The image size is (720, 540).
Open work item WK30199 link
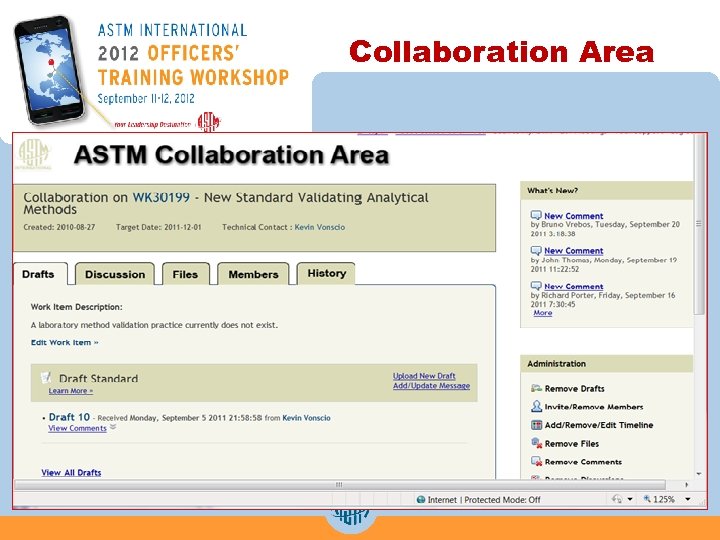(161, 197)
